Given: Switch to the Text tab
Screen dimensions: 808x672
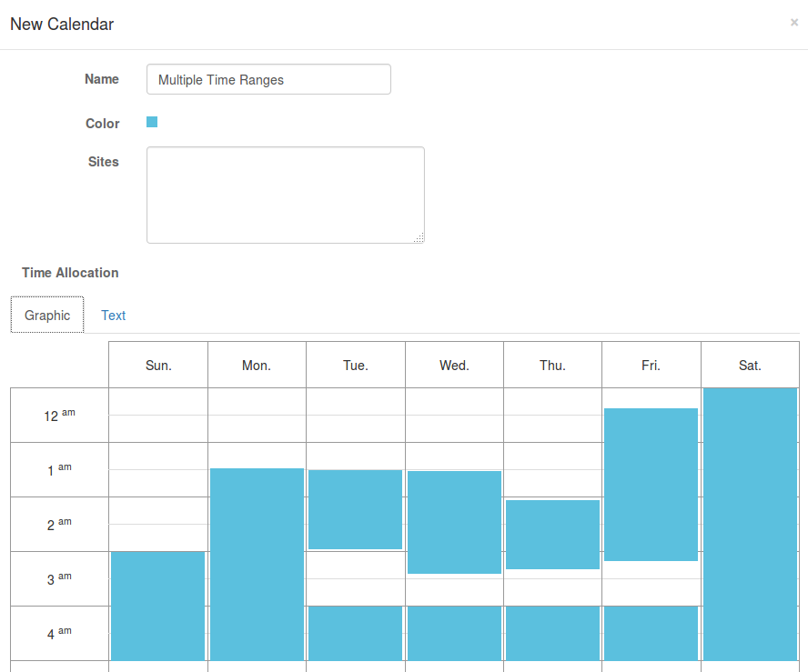Looking at the screenshot, I should [x=114, y=316].
